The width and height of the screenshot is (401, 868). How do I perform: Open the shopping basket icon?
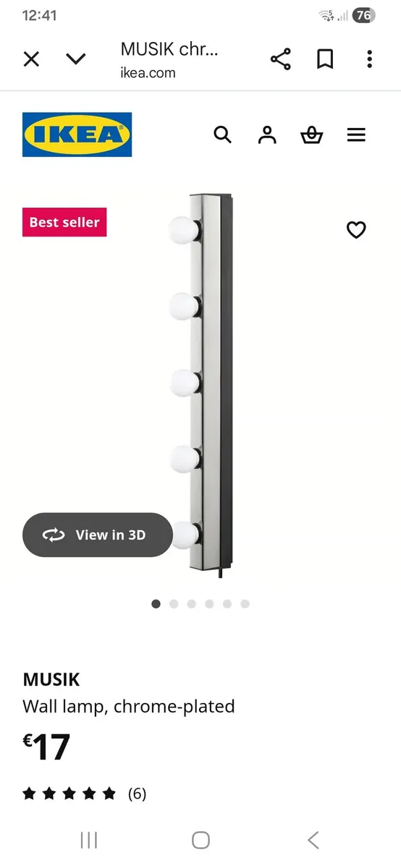(311, 135)
